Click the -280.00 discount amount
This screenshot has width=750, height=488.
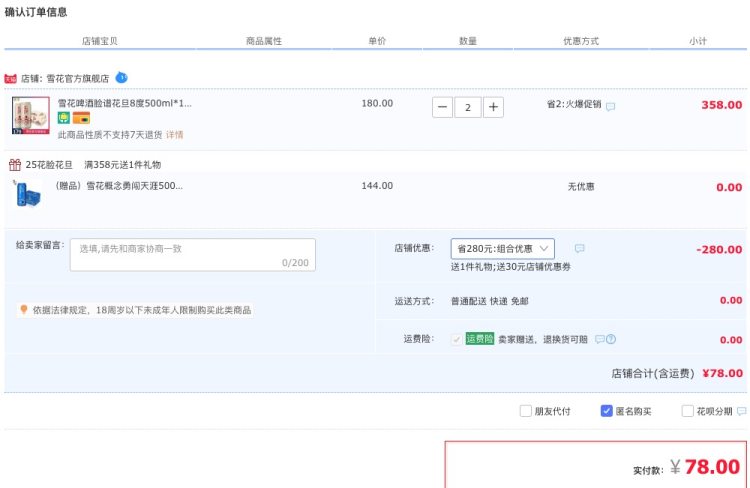[719, 250]
